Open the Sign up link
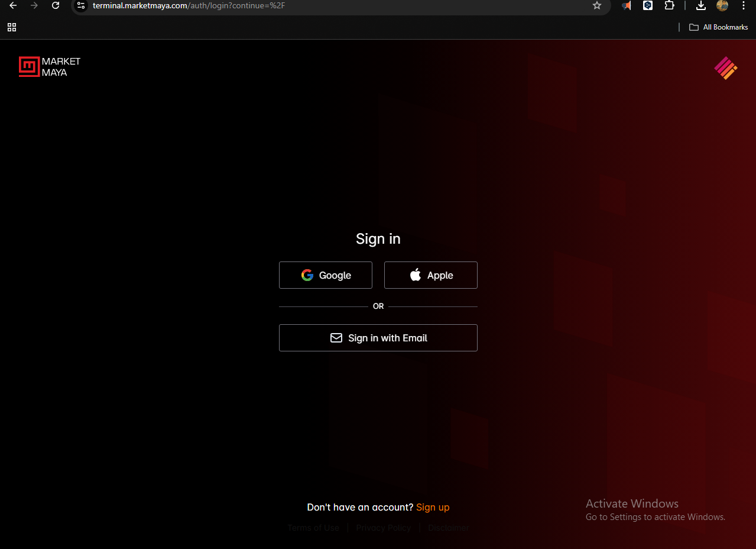756x549 pixels. coord(433,507)
